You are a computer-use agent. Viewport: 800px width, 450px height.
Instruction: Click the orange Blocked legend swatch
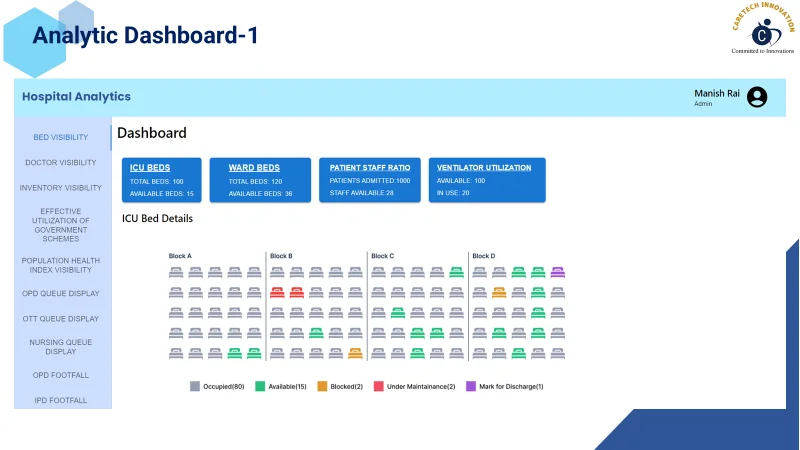322,386
